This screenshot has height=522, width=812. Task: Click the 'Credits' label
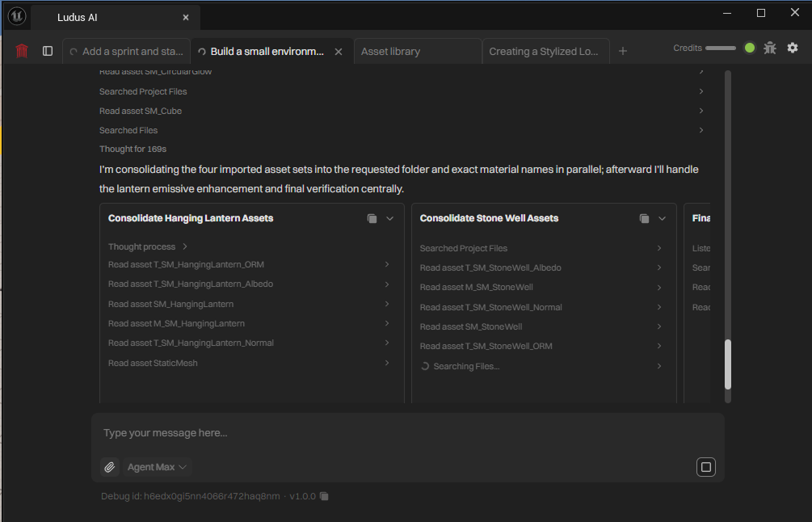click(x=688, y=48)
